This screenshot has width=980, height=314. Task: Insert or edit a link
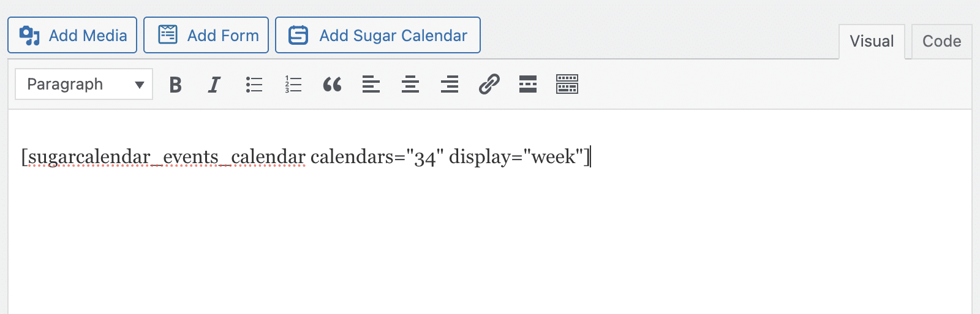[489, 85]
